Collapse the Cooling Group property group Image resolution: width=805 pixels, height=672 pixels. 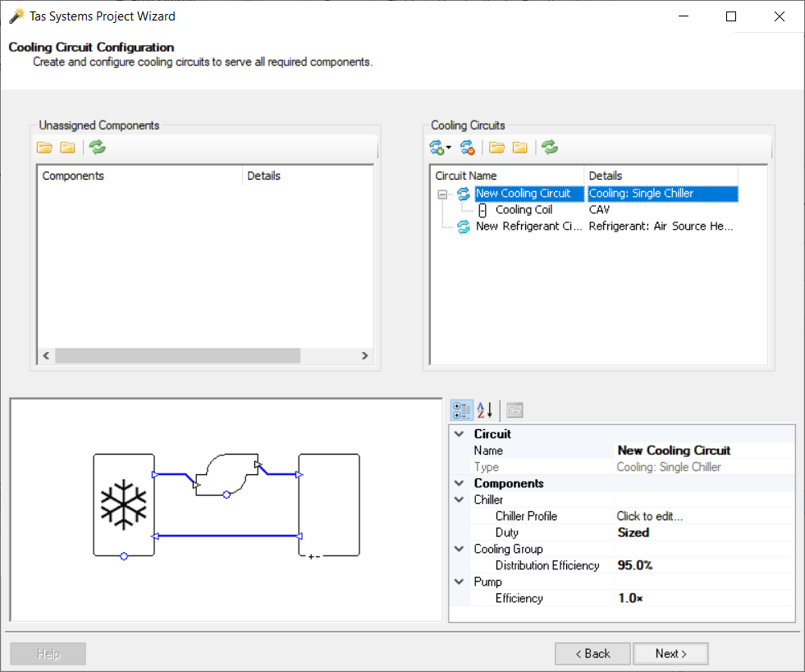(x=460, y=549)
